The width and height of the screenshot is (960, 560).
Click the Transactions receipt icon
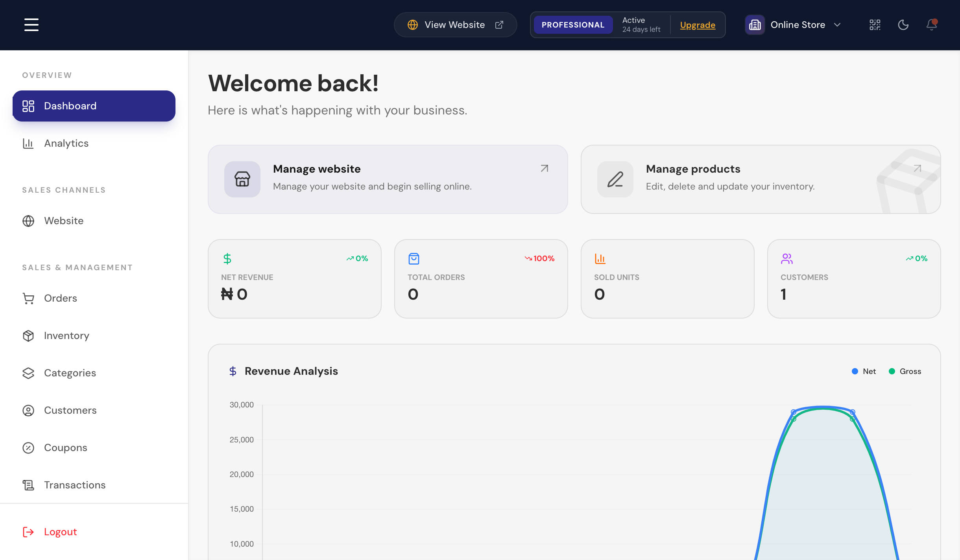pos(28,485)
